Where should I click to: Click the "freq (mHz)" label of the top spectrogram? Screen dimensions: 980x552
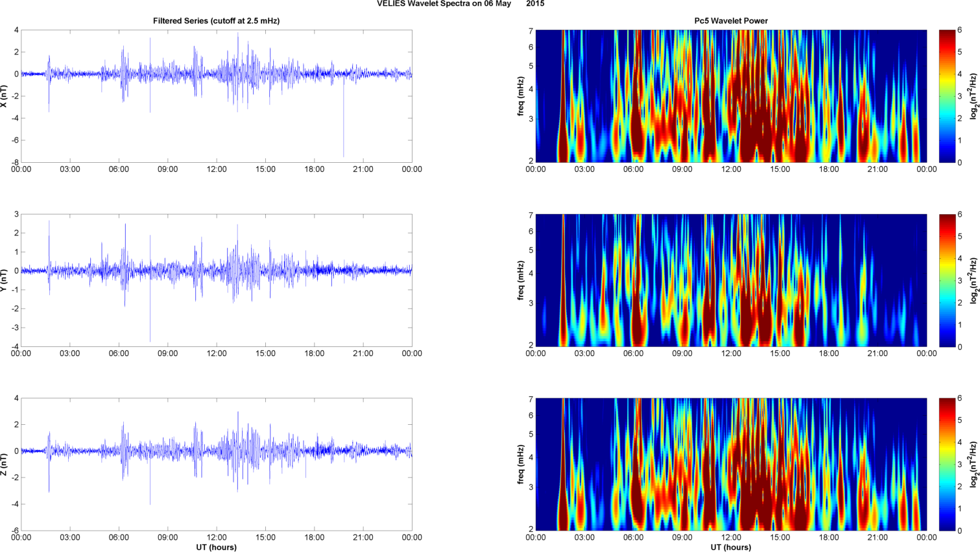(521, 96)
